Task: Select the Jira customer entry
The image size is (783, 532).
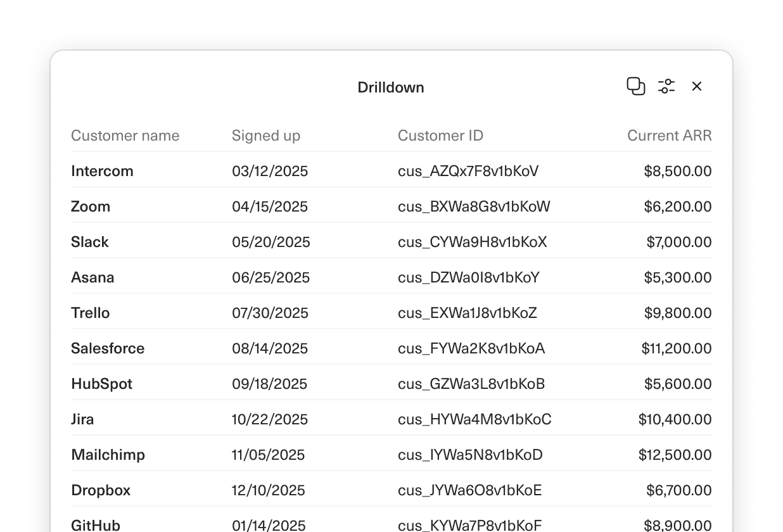Action: coord(82,419)
